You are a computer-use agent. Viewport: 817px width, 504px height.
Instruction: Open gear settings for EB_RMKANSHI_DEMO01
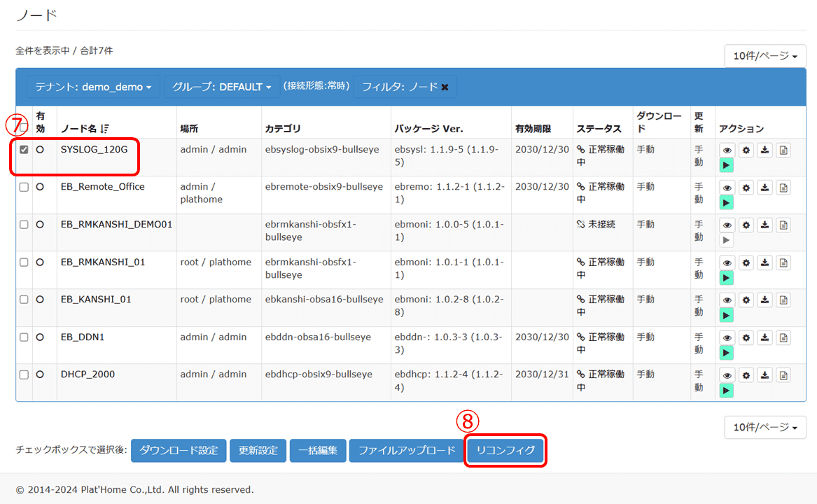(746, 225)
